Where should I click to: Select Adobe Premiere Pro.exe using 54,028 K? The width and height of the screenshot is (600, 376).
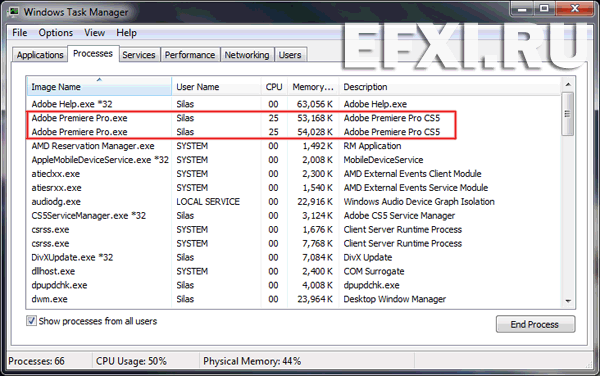click(x=293, y=132)
